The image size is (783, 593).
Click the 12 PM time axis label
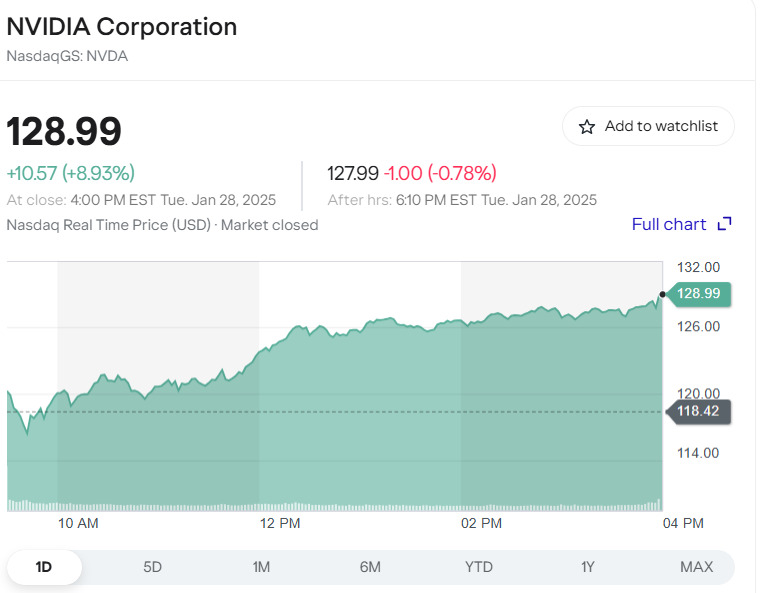(x=280, y=523)
